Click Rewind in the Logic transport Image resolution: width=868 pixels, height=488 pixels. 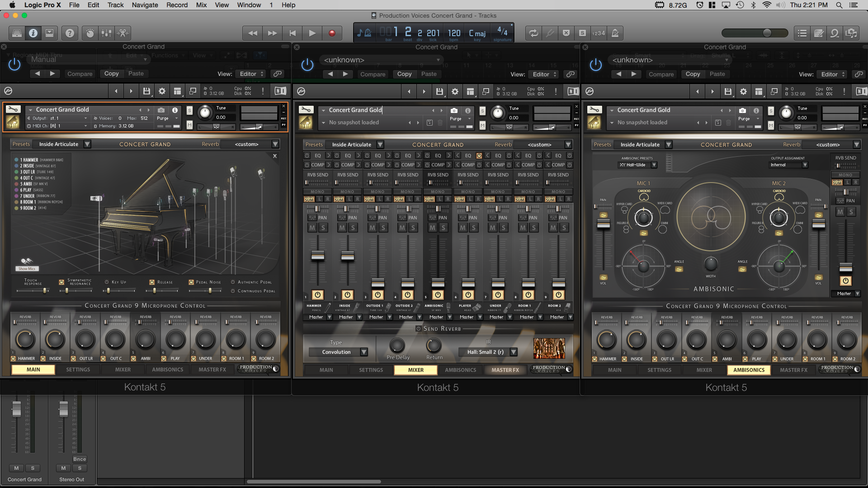253,33
